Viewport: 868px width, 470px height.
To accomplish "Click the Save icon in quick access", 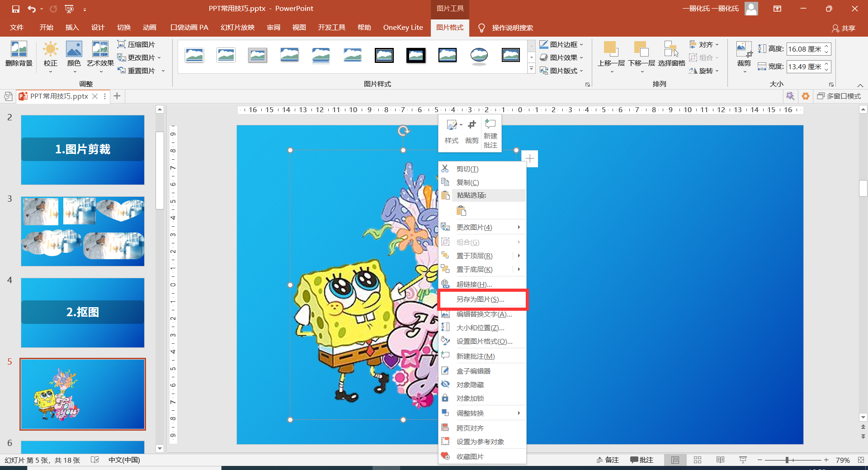I will click(x=16, y=9).
